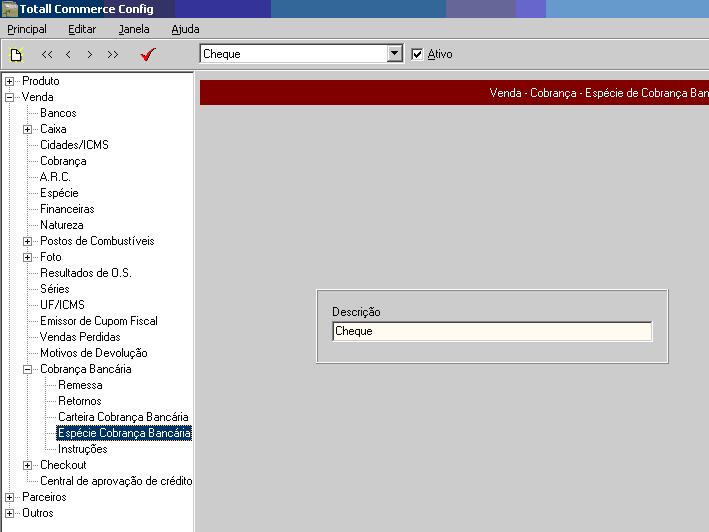Expand the Postos de Combustíveis node
Image resolution: width=709 pixels, height=532 pixels.
(28, 241)
